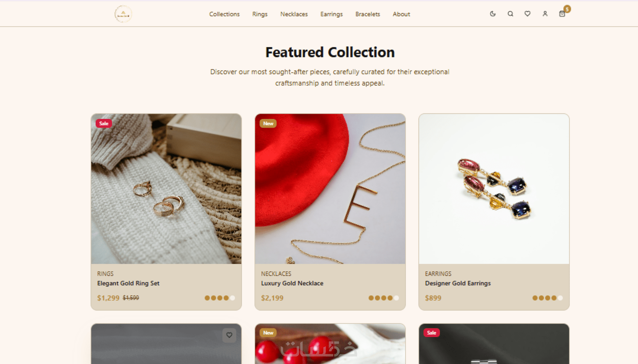Open the user account icon

click(545, 14)
